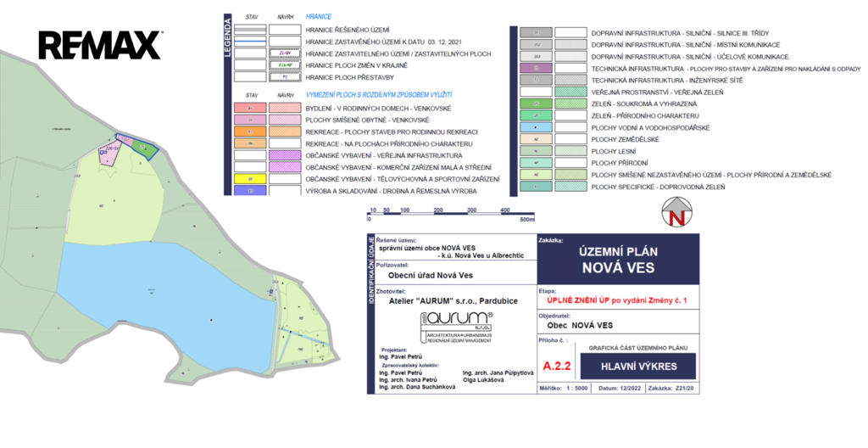The width and height of the screenshot is (868, 448).
Task: Select the blue swatch for Výroba a skladování
Action: coord(250,191)
